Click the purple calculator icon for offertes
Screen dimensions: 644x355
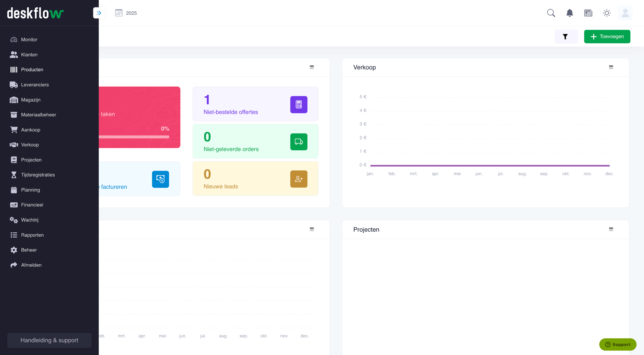coord(299,104)
